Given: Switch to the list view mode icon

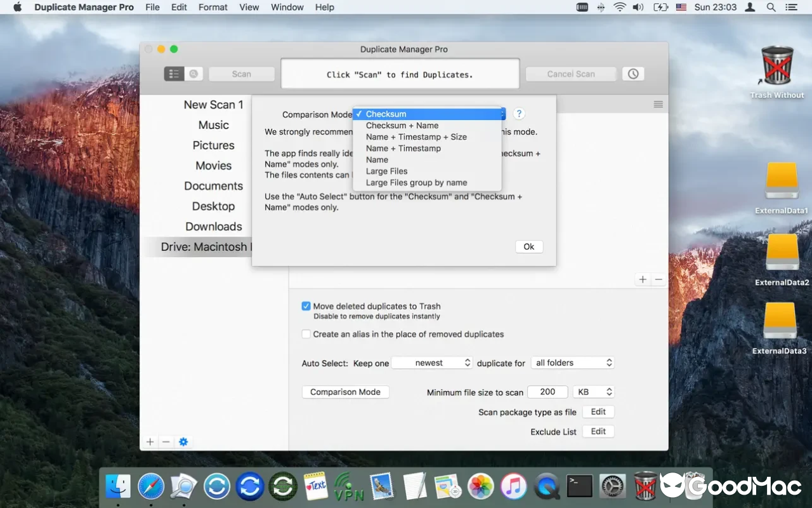Looking at the screenshot, I should click(174, 74).
